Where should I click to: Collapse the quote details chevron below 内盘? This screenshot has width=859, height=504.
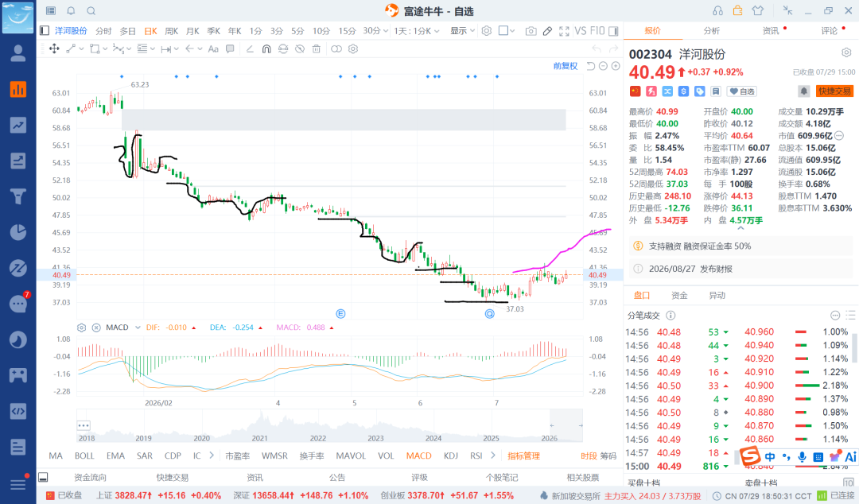coord(740,228)
